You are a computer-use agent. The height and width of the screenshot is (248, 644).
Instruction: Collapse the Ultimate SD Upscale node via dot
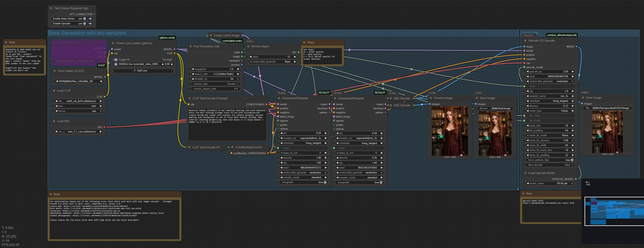tap(525, 41)
